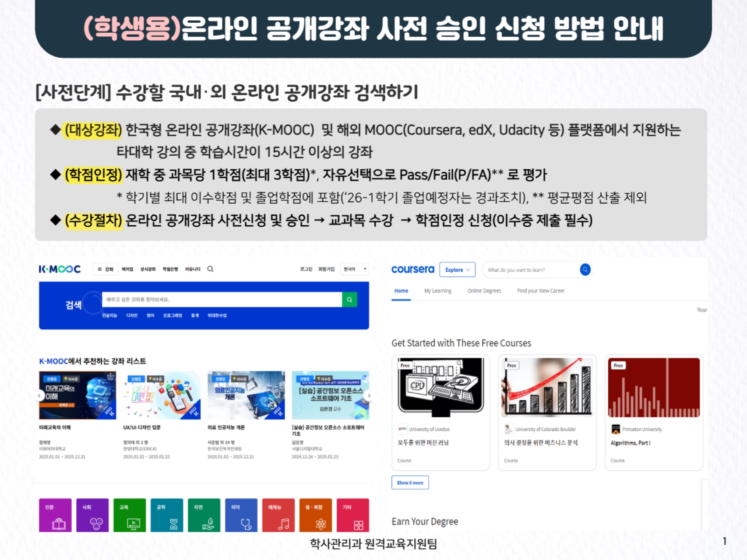Open the 자연 nature category tile
The height and width of the screenshot is (560, 747).
204,515
